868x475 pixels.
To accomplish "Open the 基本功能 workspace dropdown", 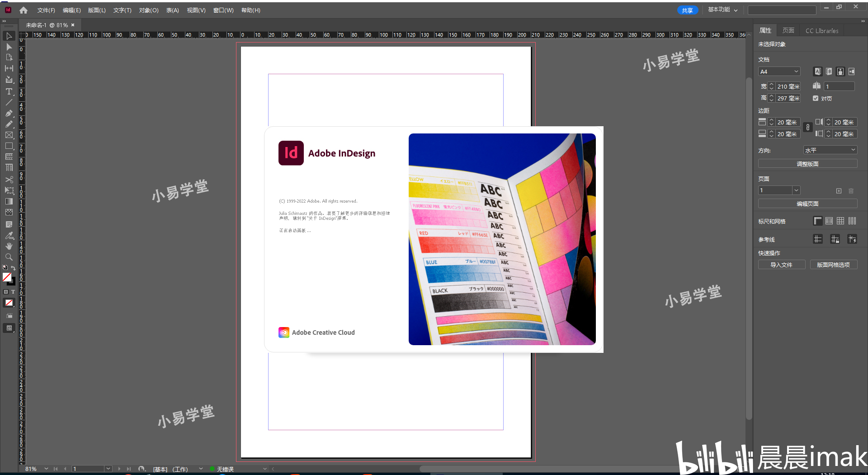I will pyautogui.click(x=722, y=9).
